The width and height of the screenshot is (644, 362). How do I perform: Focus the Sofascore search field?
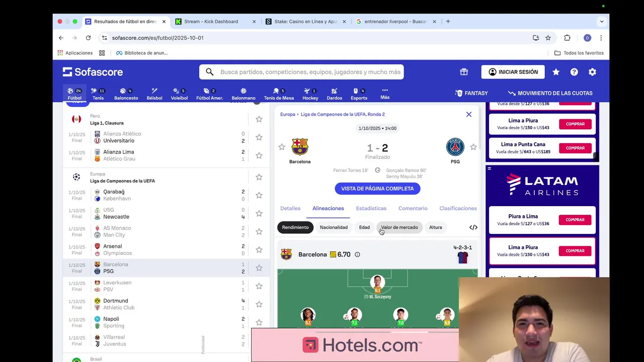coord(301,72)
